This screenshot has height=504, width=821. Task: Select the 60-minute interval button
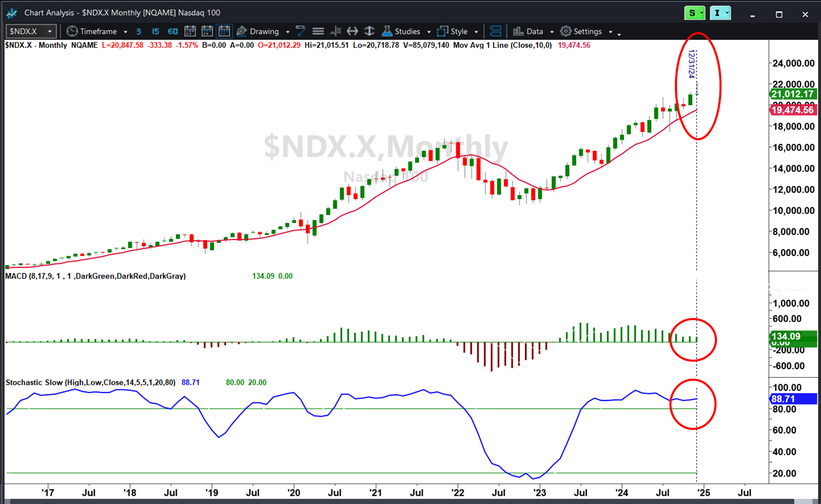click(173, 31)
